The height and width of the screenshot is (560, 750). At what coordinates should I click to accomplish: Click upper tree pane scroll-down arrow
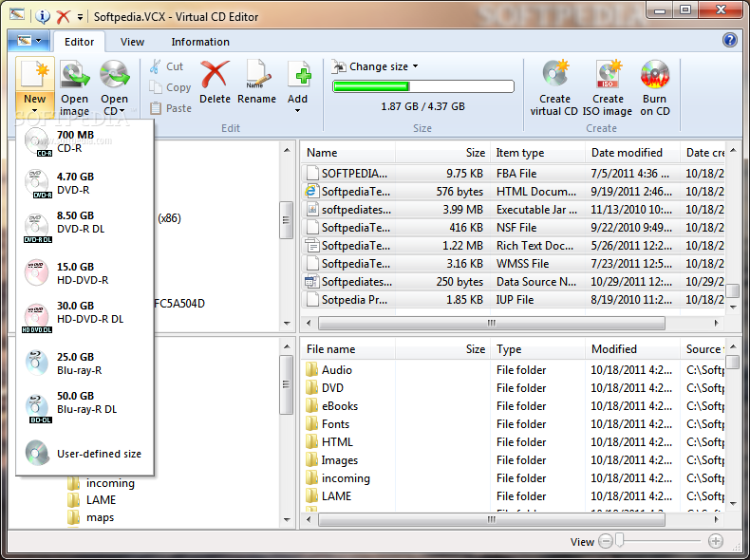click(287, 324)
